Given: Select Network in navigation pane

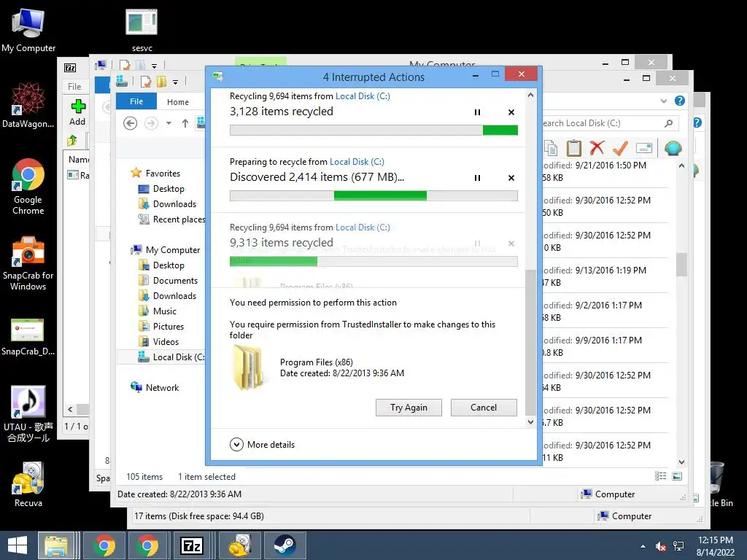Looking at the screenshot, I should [155, 388].
